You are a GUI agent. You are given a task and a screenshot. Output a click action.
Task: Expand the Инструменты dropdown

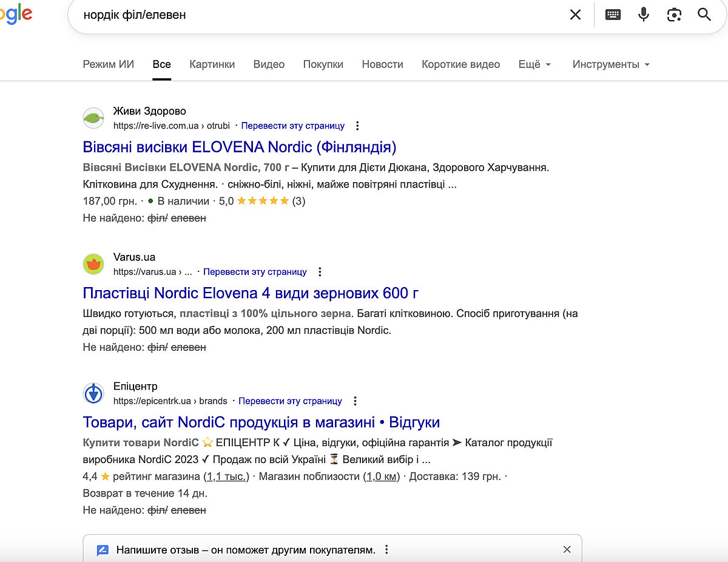[x=610, y=64]
